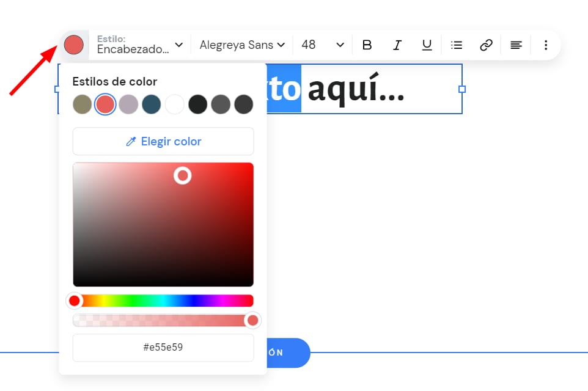Add a hyperlink to text
The image size is (588, 391).
(486, 45)
